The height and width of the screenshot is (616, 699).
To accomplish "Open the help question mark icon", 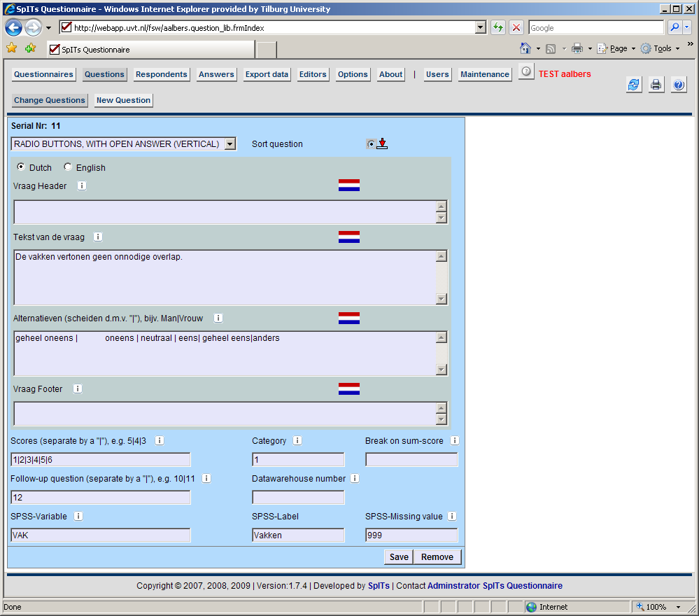I will (678, 85).
